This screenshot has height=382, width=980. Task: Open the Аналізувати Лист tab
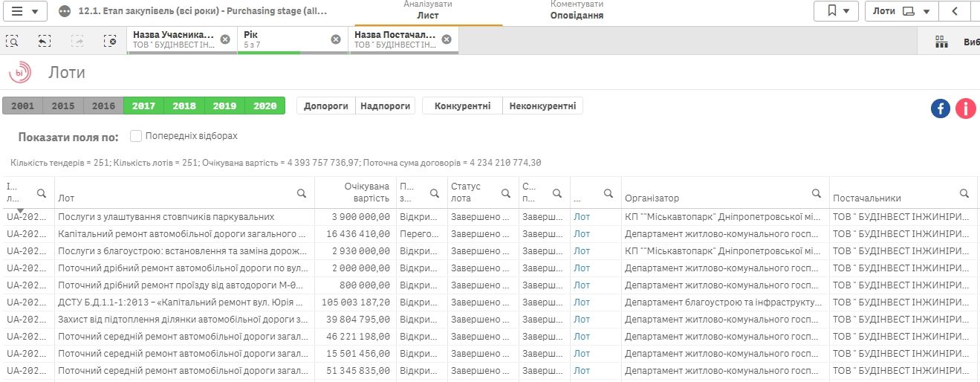[x=428, y=10]
